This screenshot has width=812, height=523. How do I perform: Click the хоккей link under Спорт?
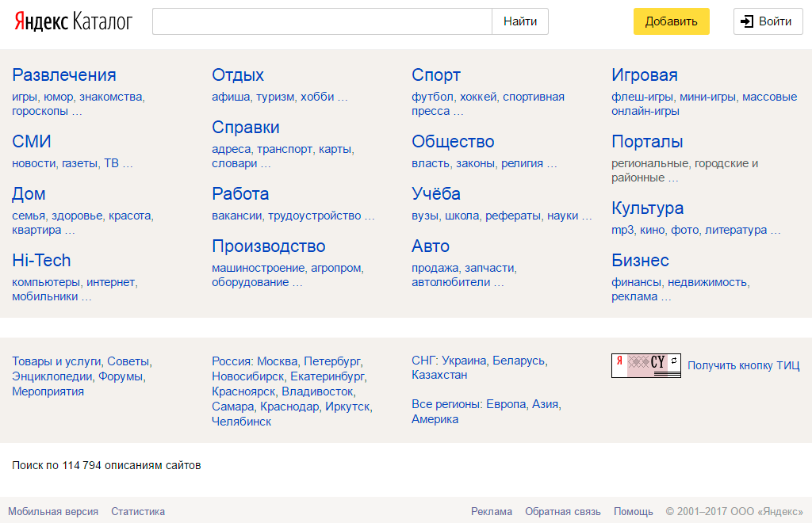[x=478, y=97]
